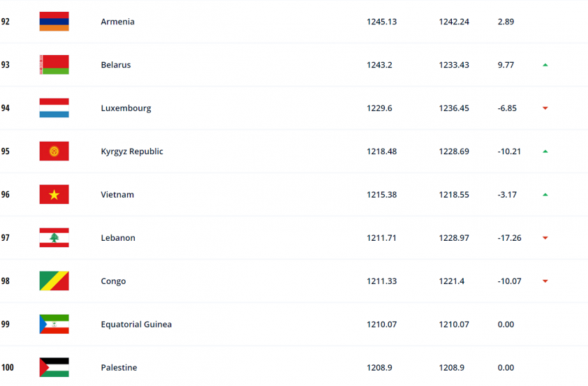Open the Armenia team link

(x=117, y=22)
